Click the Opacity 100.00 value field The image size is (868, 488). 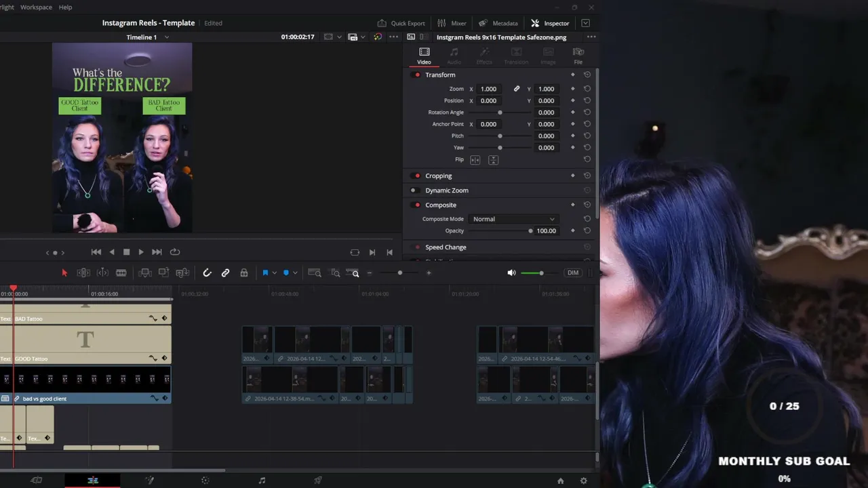546,231
